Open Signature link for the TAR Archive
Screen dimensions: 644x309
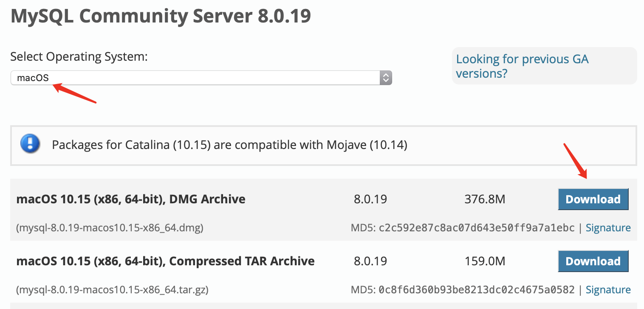(x=608, y=290)
